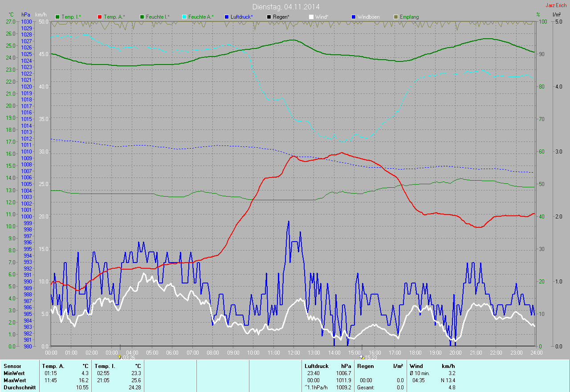Select the Temp. A. column header
The height and width of the screenshot is (392, 570).
[x=53, y=366]
